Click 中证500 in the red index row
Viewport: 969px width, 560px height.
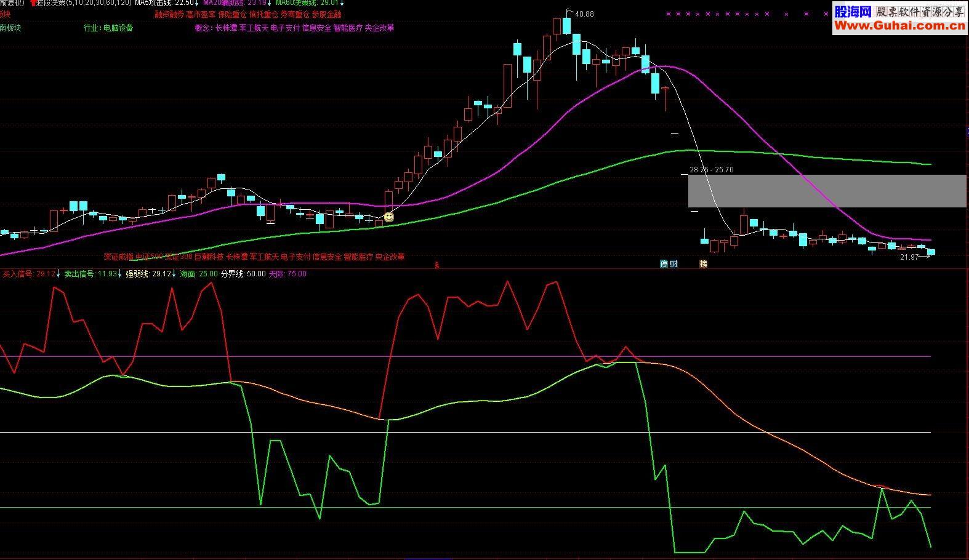(150, 257)
